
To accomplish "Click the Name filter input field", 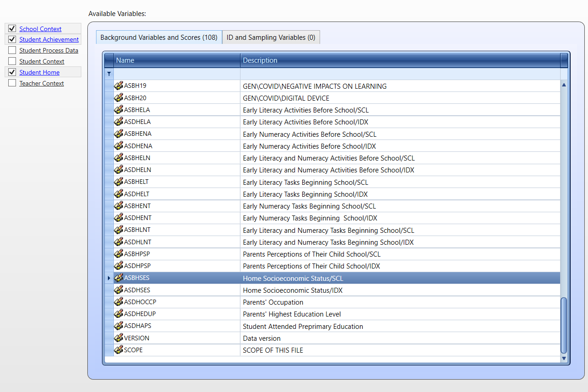I will pyautogui.click(x=176, y=74).
